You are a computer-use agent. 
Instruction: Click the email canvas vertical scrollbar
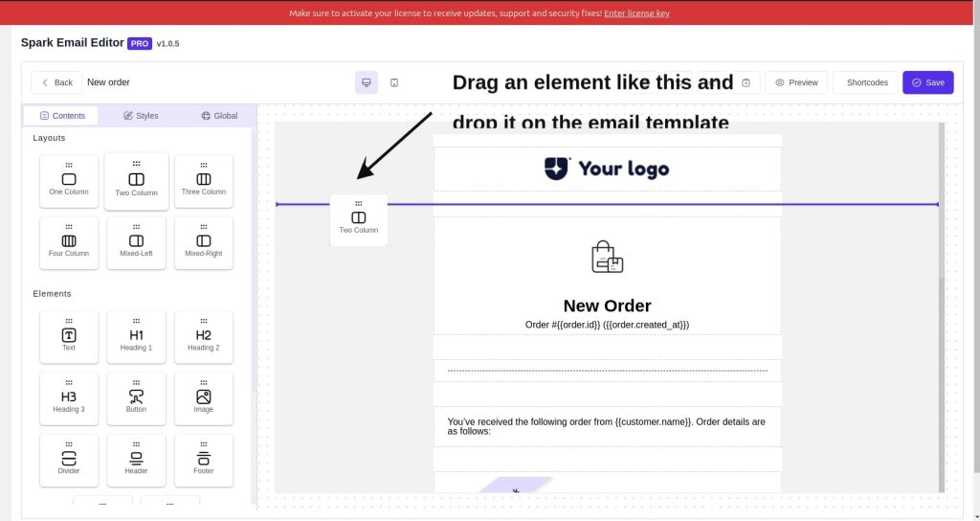[942, 306]
